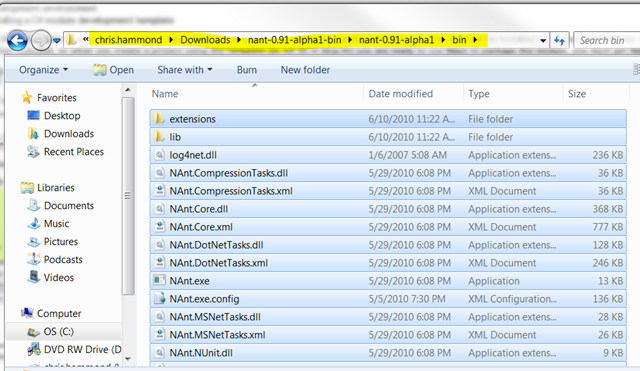
Task: Navigate to chris.hammond in the address path
Action: click(128, 40)
